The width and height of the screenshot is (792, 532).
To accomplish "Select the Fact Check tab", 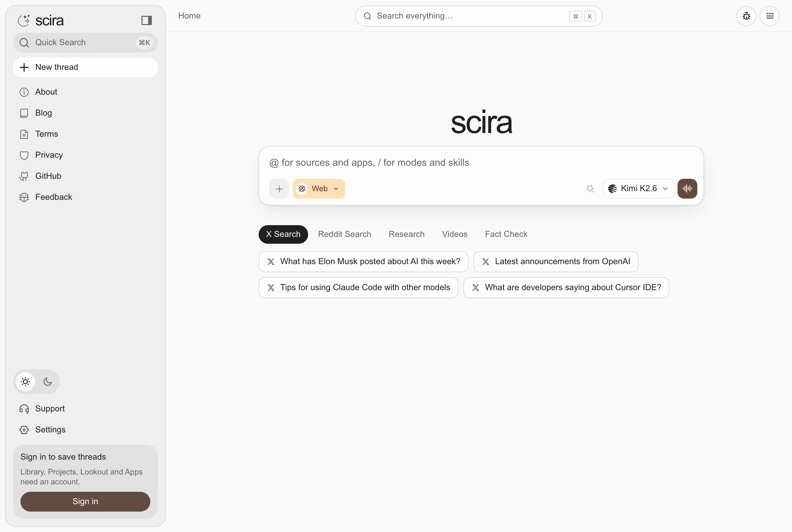I will click(x=506, y=234).
